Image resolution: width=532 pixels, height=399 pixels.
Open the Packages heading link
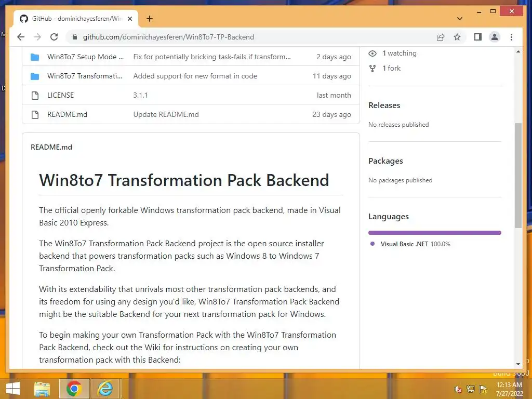coord(386,161)
